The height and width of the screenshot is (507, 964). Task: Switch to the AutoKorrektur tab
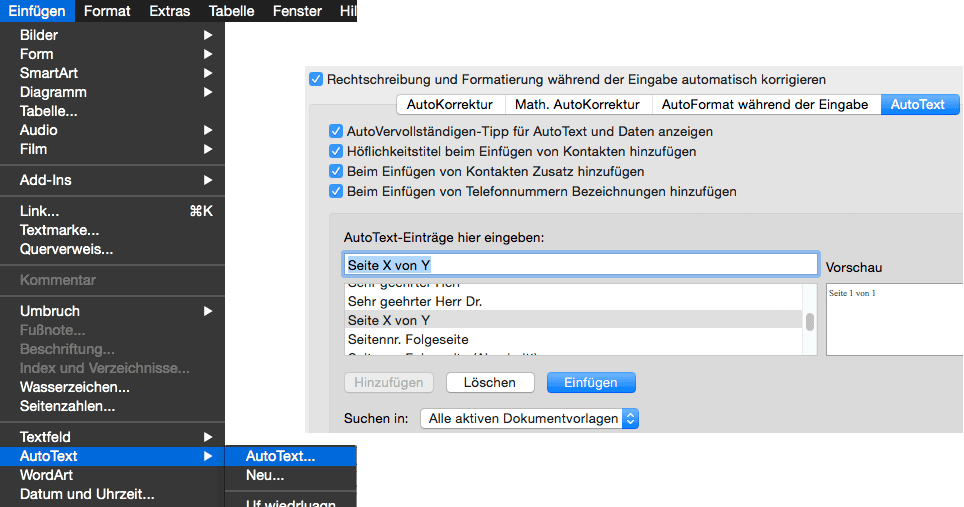[449, 104]
